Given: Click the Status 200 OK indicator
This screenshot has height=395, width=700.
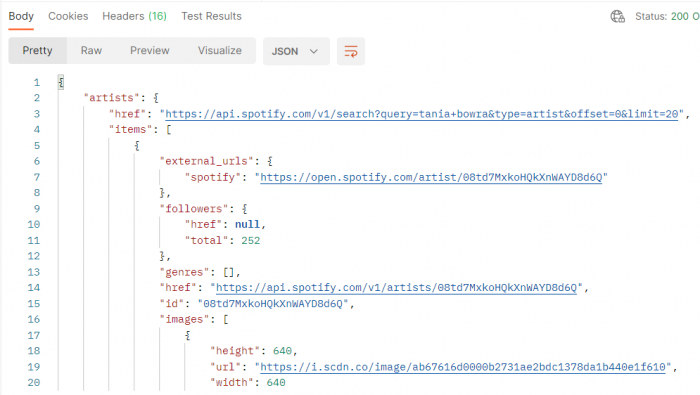Looking at the screenshot, I should click(x=667, y=17).
